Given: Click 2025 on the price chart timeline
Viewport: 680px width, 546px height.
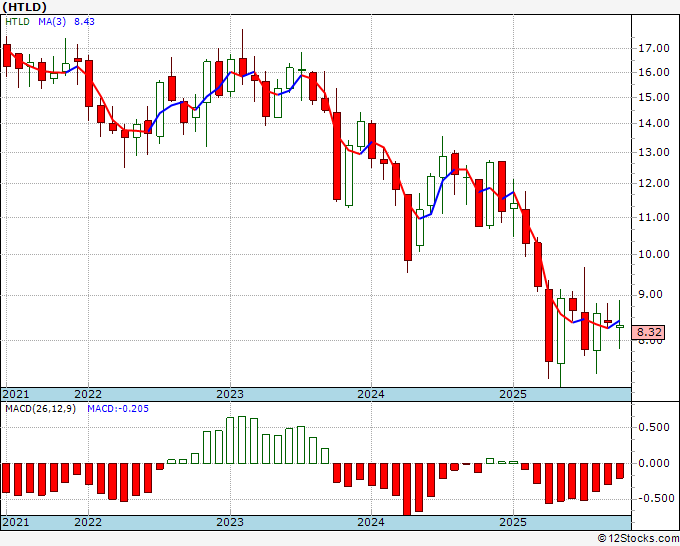Looking at the screenshot, I should 513,394.
